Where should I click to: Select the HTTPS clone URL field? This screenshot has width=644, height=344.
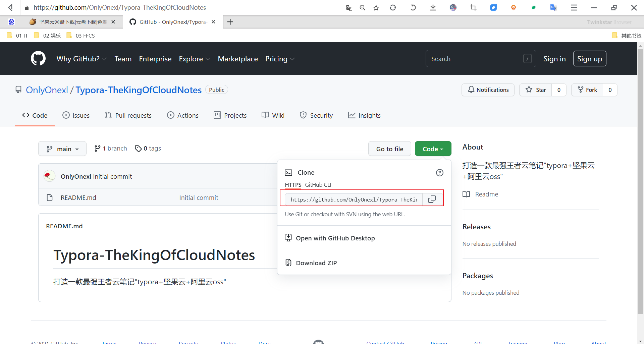coord(354,199)
